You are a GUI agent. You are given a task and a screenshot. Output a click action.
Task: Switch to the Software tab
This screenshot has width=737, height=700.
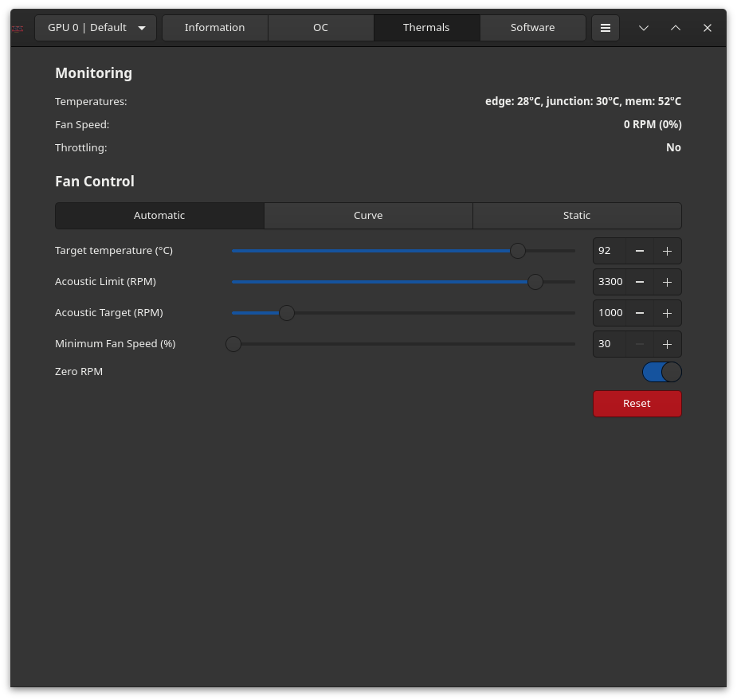coord(532,28)
